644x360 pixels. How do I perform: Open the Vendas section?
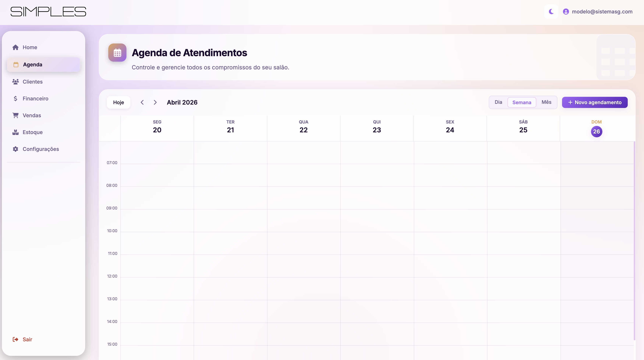(44, 115)
